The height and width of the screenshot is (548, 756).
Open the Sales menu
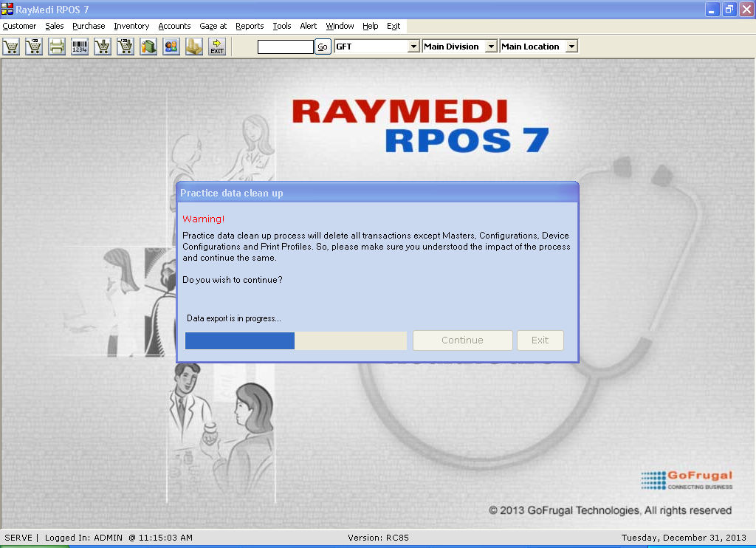click(55, 26)
